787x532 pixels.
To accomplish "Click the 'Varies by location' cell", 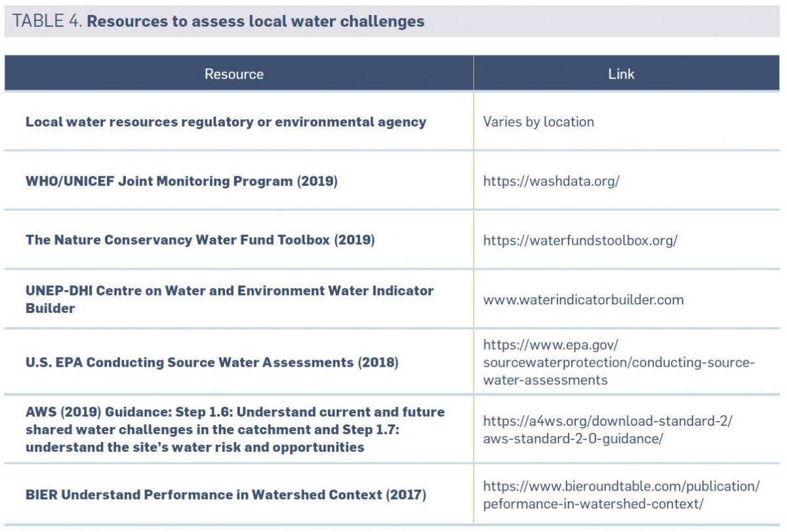I will pos(538,122).
